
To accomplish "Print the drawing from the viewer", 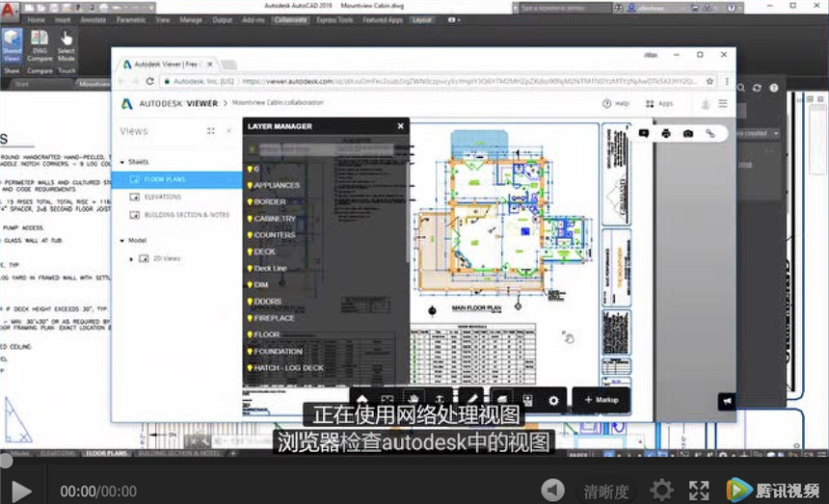I will point(666,134).
